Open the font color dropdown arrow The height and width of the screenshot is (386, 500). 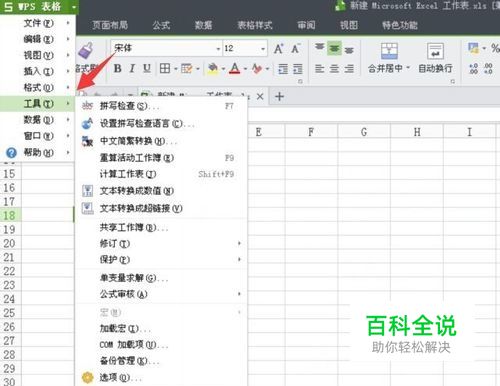coord(245,69)
